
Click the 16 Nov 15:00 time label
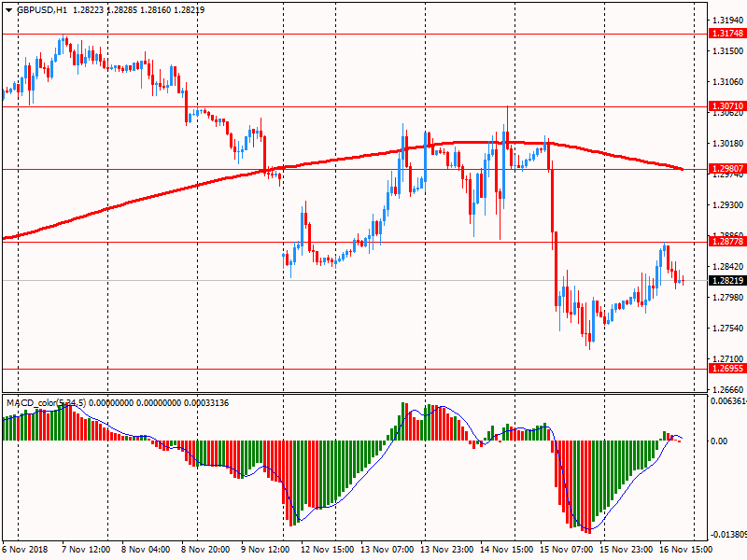pos(686,551)
